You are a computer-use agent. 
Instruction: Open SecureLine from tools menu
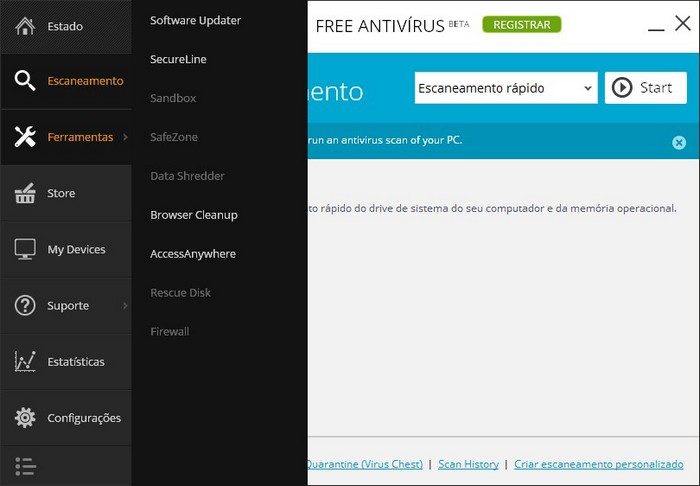178,59
